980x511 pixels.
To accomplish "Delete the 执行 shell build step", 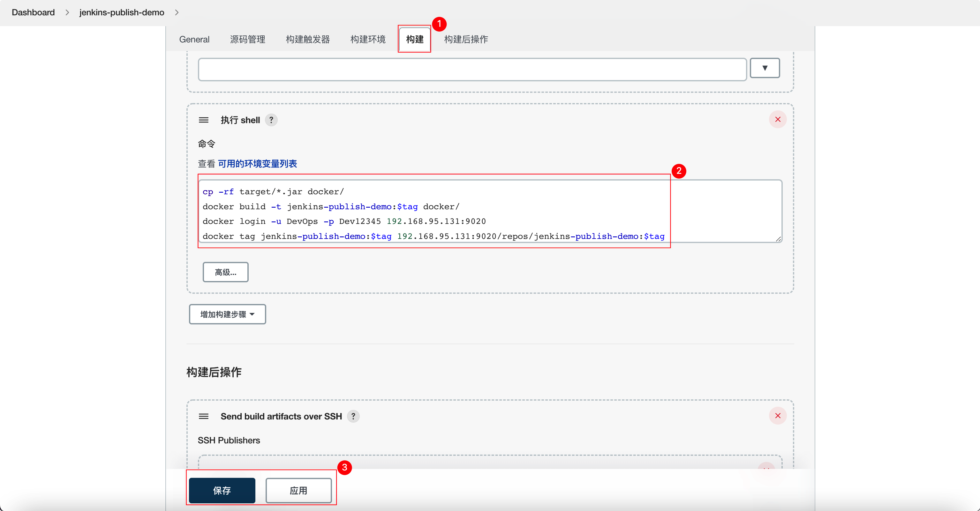I will [x=777, y=119].
